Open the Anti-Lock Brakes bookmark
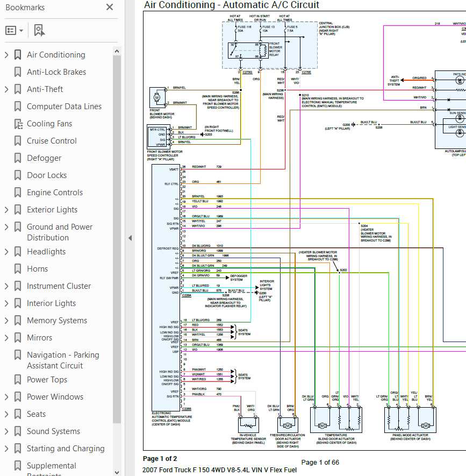Screen dimensions: 466x476 tap(56, 72)
